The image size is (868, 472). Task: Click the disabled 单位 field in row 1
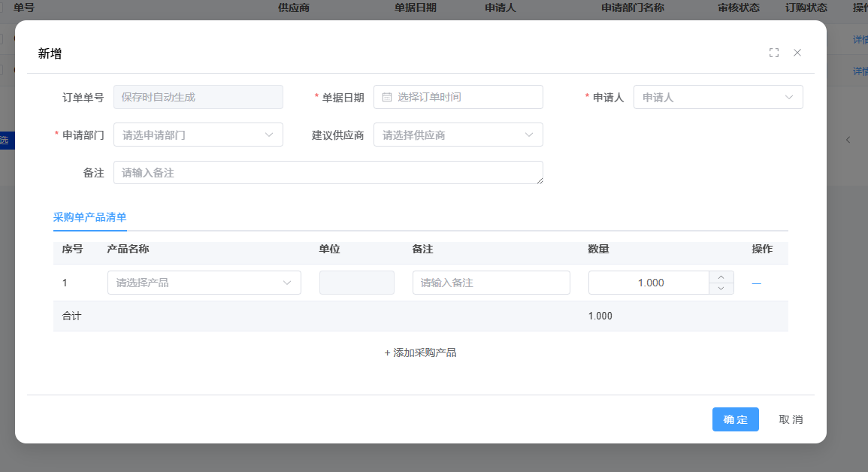356,283
